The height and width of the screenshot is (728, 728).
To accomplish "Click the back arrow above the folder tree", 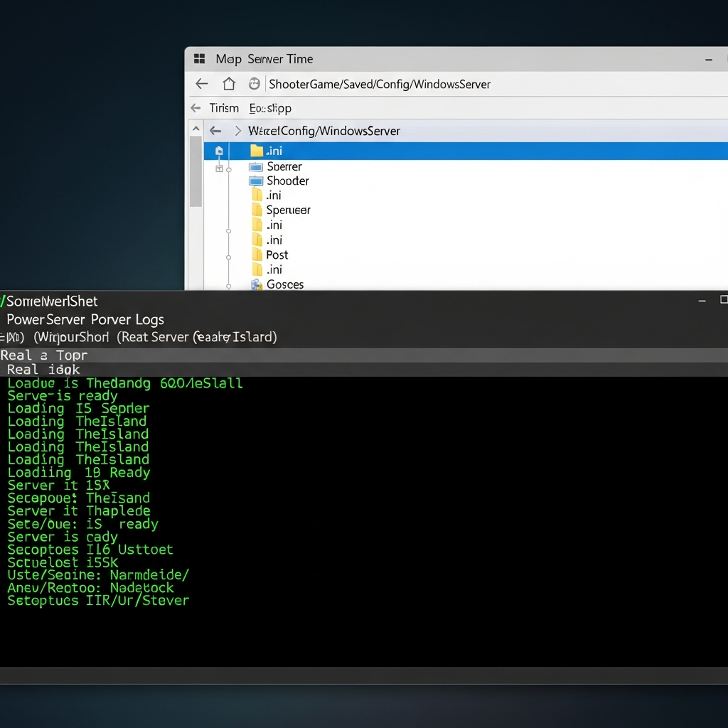I will click(x=215, y=131).
